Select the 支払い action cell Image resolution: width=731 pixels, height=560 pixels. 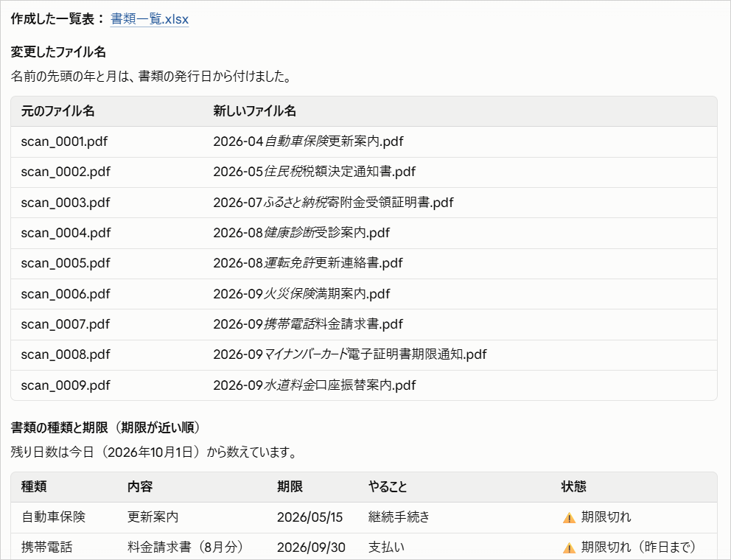click(x=386, y=547)
